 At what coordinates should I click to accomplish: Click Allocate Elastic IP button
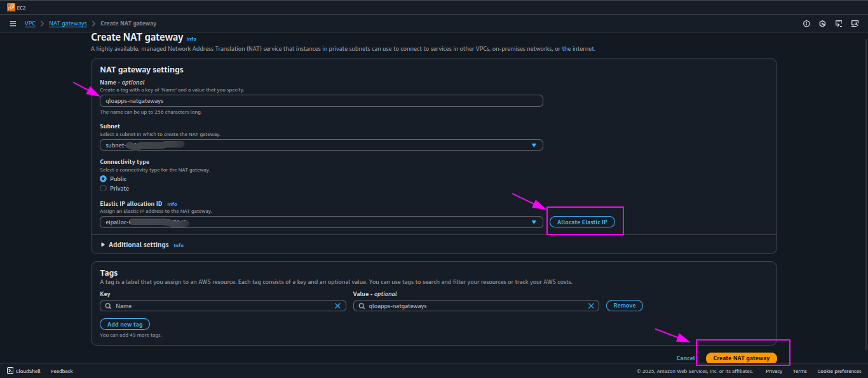click(x=582, y=222)
